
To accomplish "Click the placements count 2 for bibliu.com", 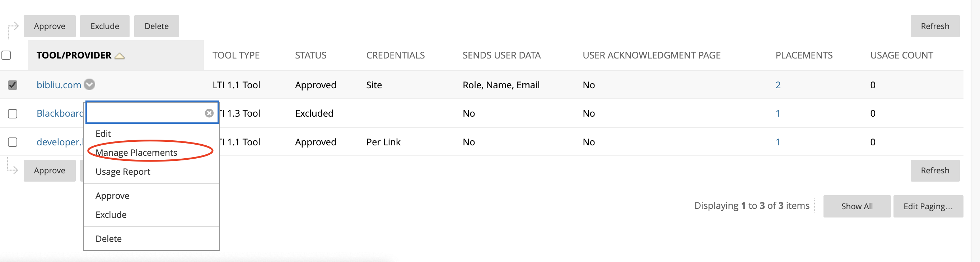I will coord(778,85).
